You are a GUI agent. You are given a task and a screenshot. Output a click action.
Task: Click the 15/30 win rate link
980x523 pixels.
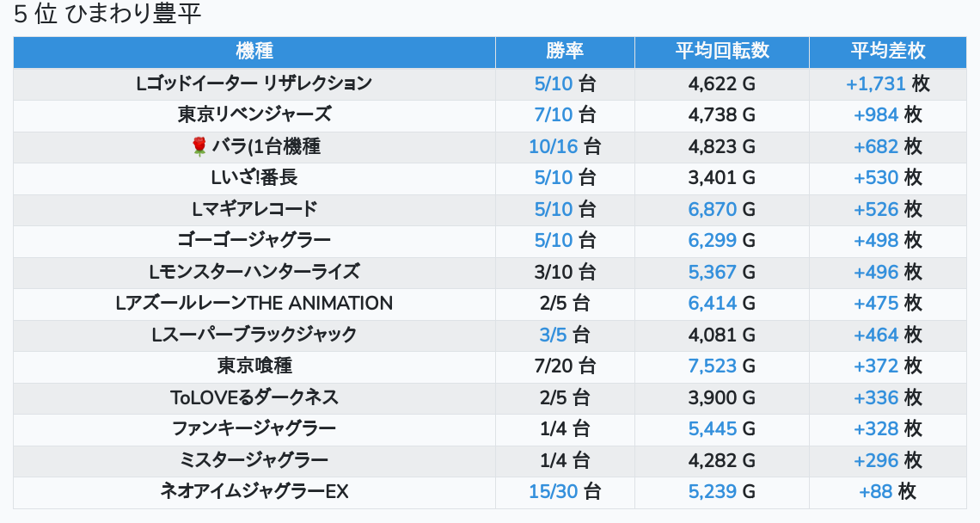[x=553, y=491]
